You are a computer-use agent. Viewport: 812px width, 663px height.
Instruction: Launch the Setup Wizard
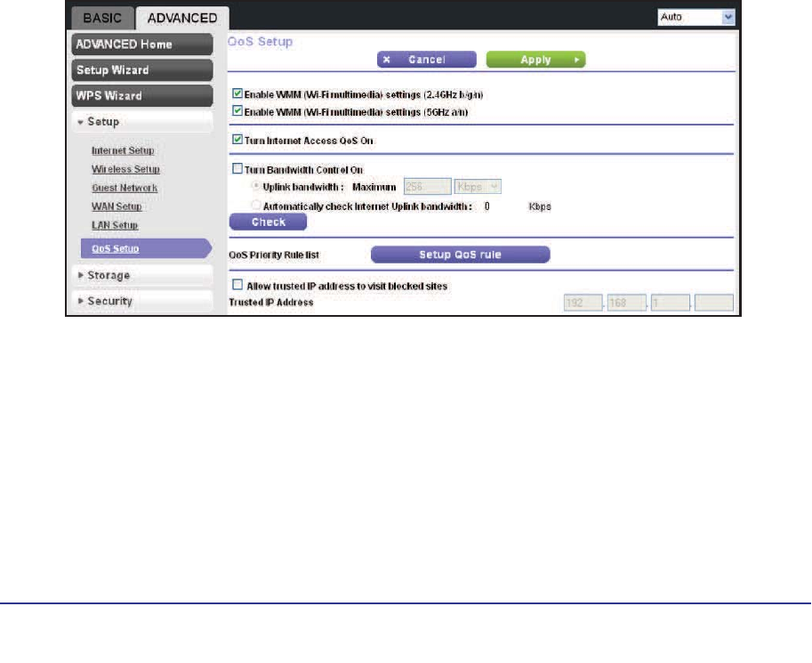tap(142, 70)
